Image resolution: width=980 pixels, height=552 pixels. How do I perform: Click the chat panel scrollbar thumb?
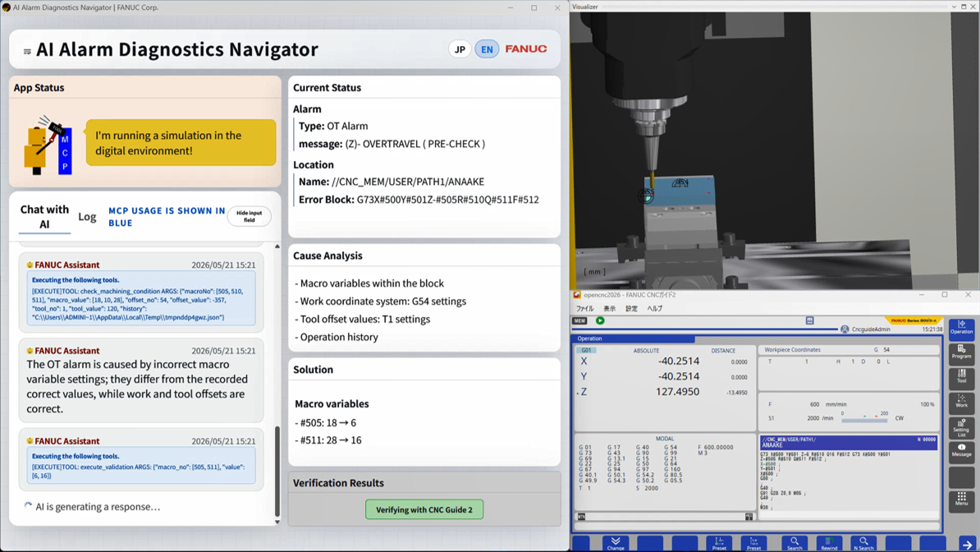277,470
